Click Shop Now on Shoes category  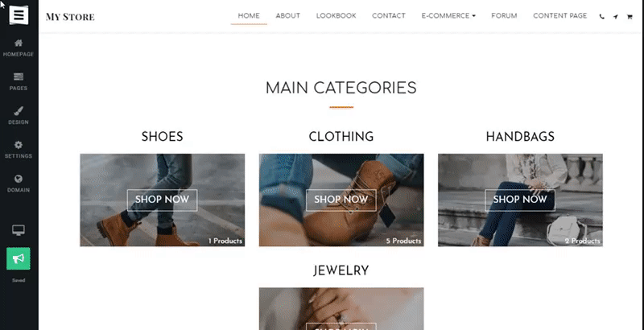[163, 200]
